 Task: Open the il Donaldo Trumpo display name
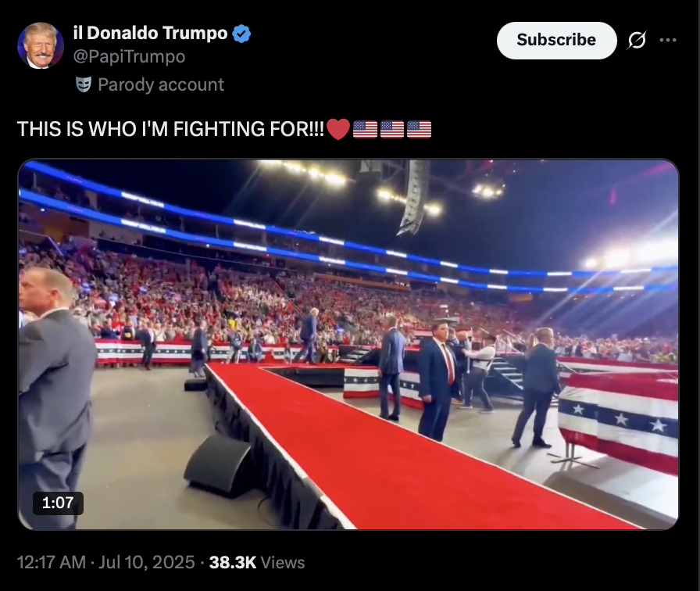pos(151,34)
